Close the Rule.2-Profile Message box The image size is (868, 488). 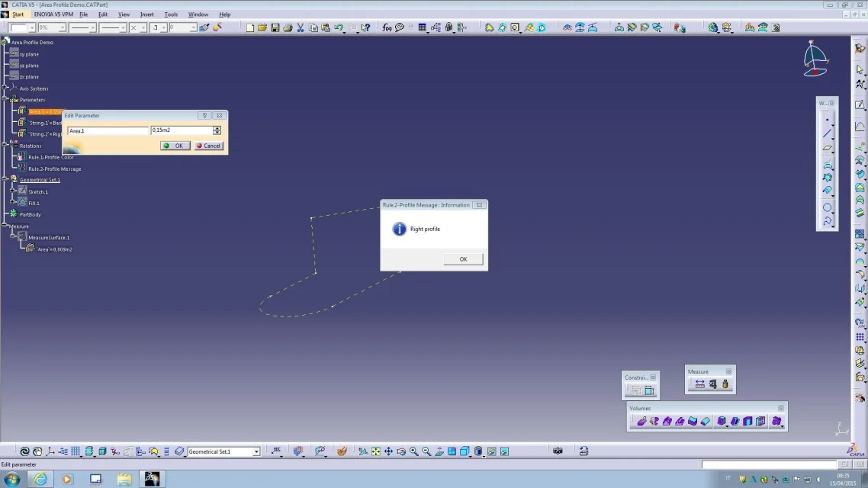(x=480, y=204)
